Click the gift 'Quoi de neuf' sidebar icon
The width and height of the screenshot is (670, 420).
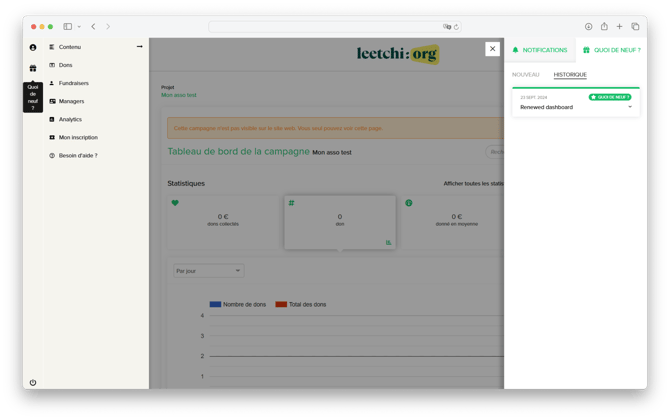tap(33, 68)
